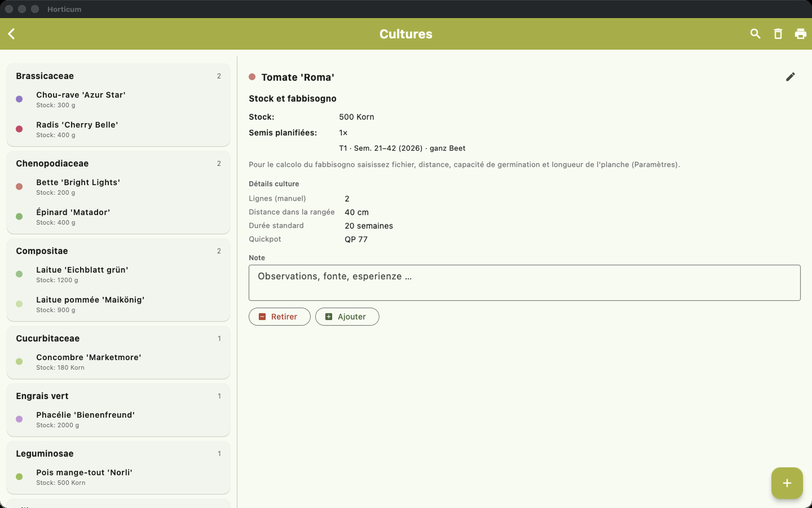The width and height of the screenshot is (812, 508).
Task: Click the Quickpot value 'QP 77'
Action: click(356, 239)
